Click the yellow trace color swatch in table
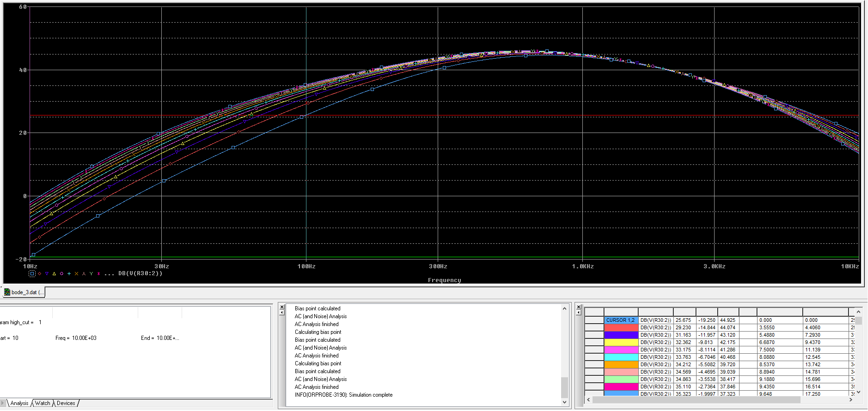868x411 pixels. pyautogui.click(x=620, y=342)
